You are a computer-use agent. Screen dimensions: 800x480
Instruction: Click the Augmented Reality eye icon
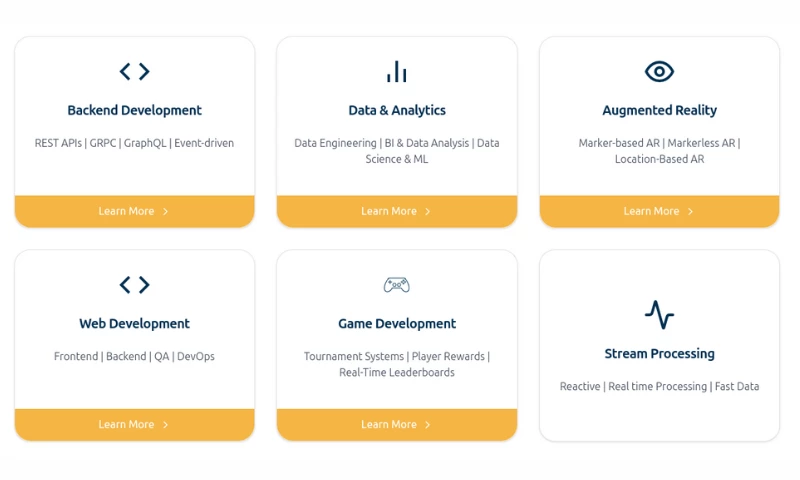coord(659,71)
